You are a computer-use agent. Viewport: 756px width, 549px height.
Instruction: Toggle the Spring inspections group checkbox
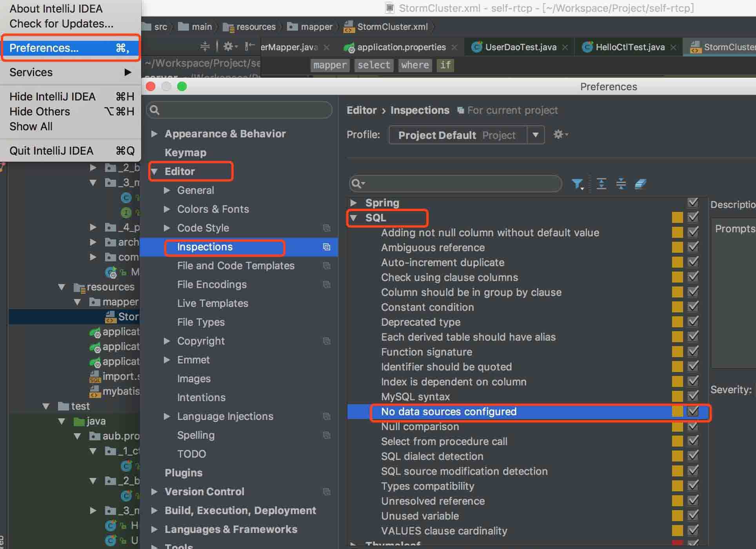click(x=693, y=202)
